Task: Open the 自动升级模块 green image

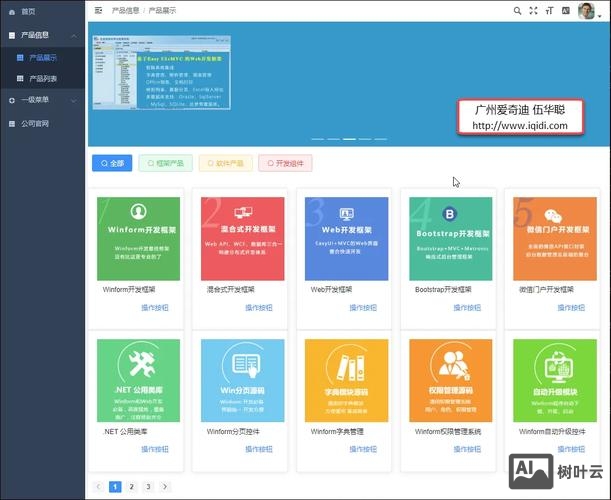Action: [x=555, y=380]
